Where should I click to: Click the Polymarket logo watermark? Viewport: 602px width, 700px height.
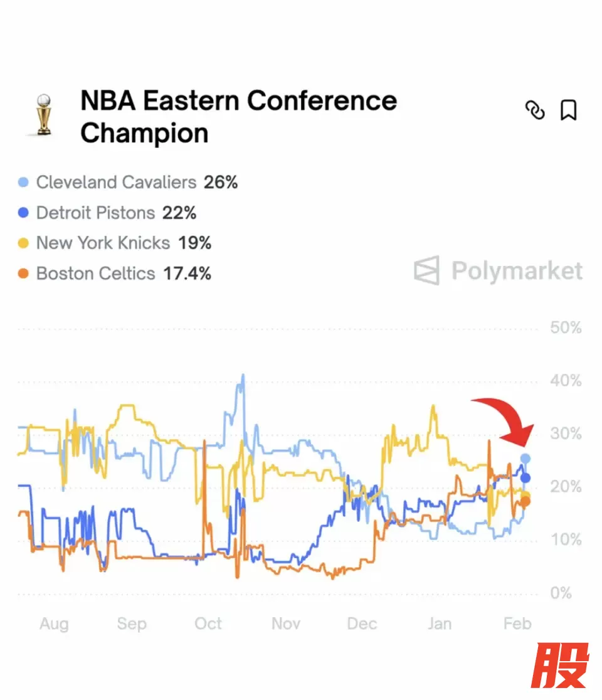pyautogui.click(x=499, y=271)
